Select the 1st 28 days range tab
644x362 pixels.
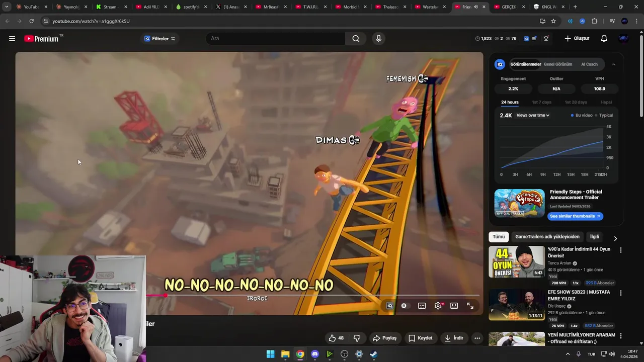coord(576,102)
